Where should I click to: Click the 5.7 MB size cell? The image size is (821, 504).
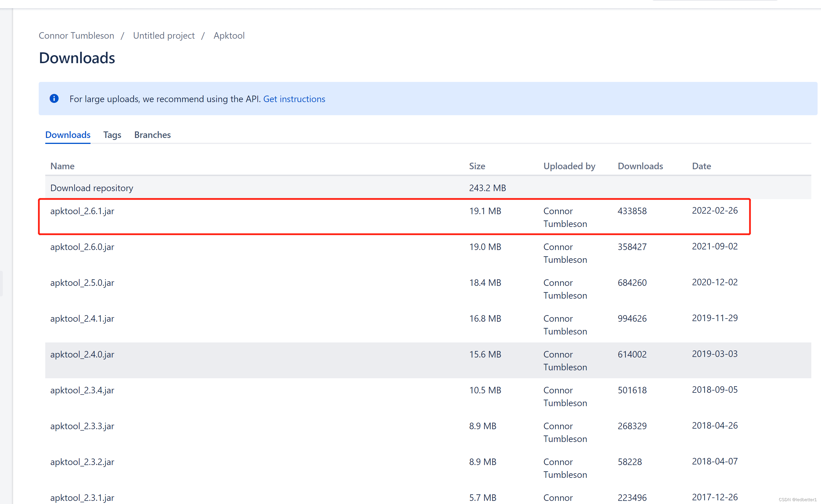coord(483,498)
